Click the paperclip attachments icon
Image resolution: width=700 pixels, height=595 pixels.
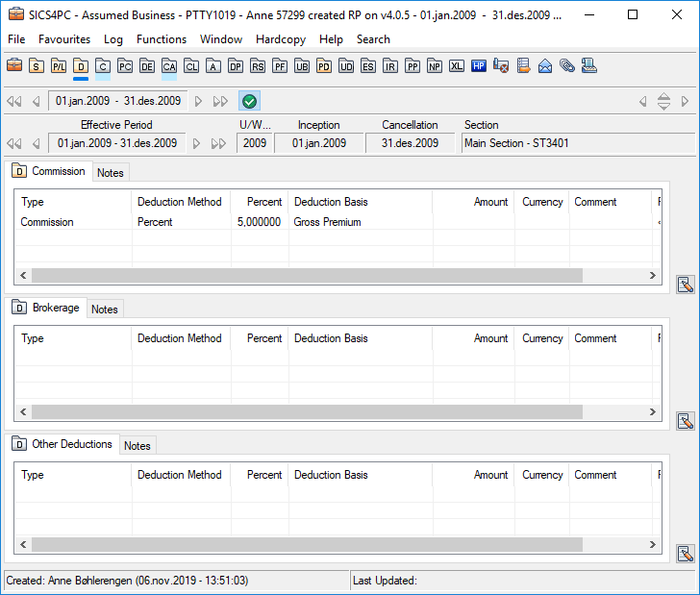pyautogui.click(x=567, y=66)
